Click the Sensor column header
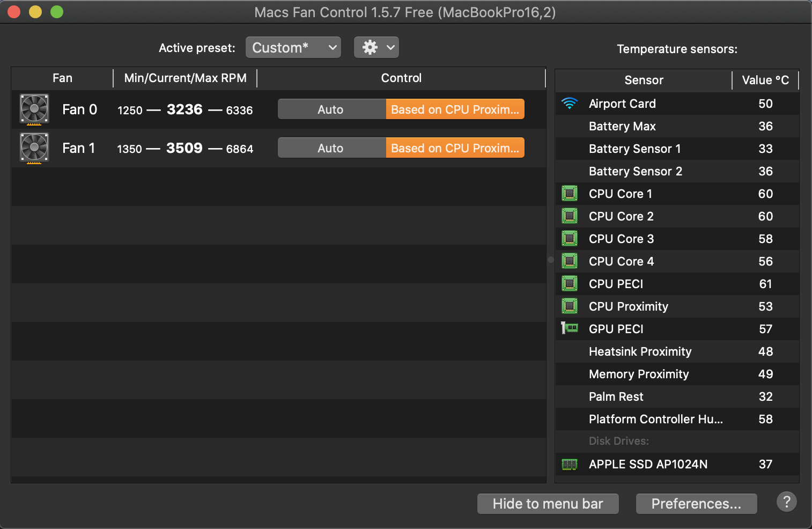The height and width of the screenshot is (529, 812). (644, 80)
